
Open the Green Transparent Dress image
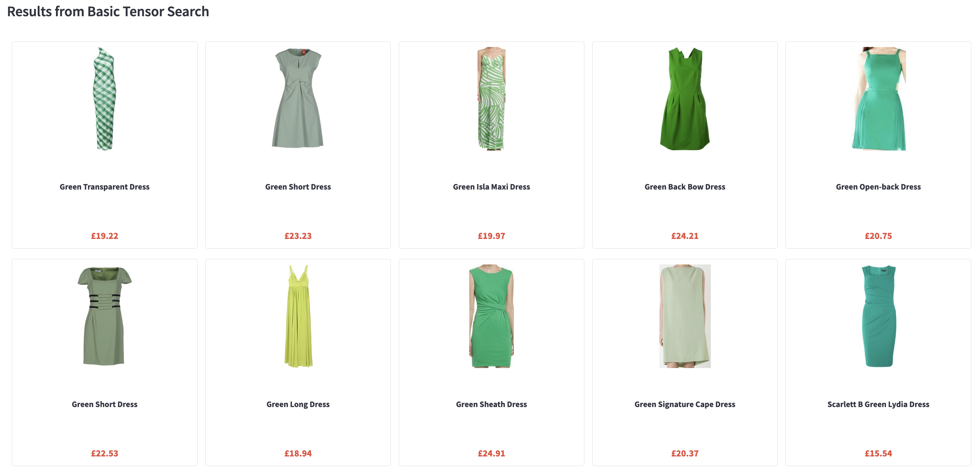[104, 98]
